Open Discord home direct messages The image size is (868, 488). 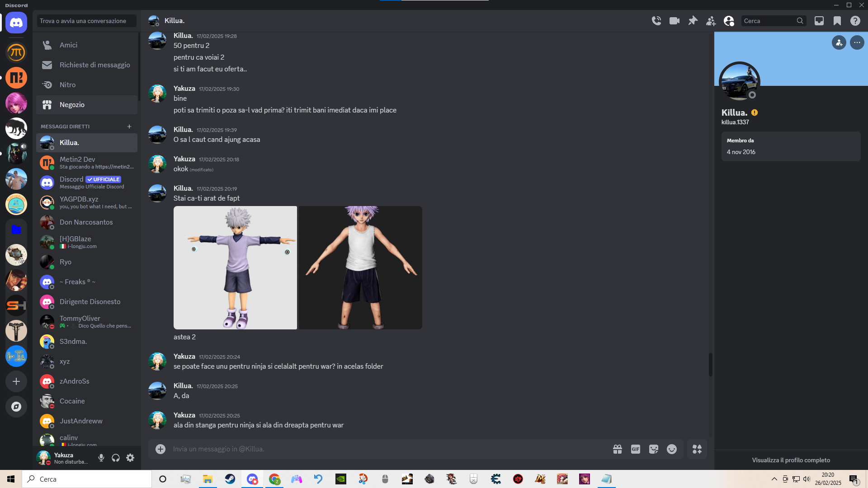pos(16,23)
